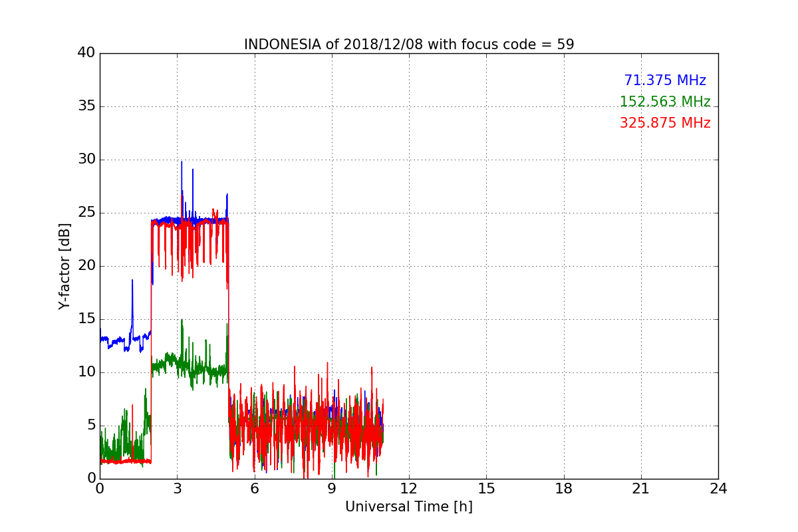798x532 pixels.
Task: Click x-axis tick label 6
Action: coord(254,489)
